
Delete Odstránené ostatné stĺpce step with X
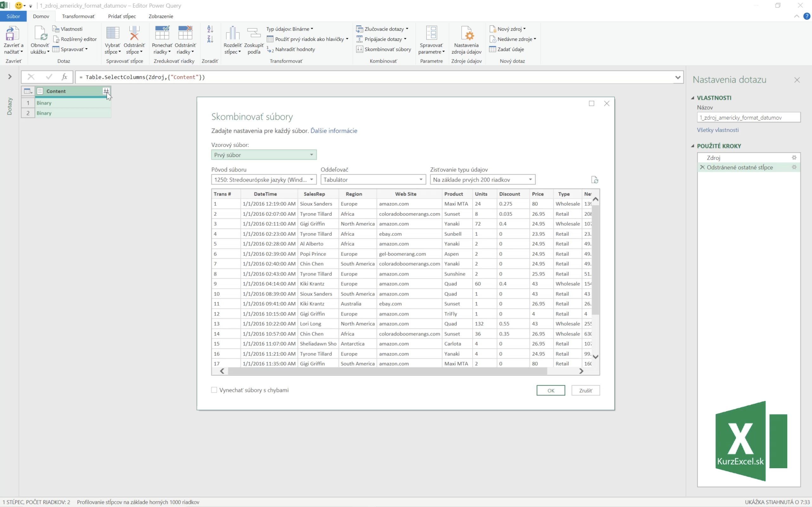(703, 167)
